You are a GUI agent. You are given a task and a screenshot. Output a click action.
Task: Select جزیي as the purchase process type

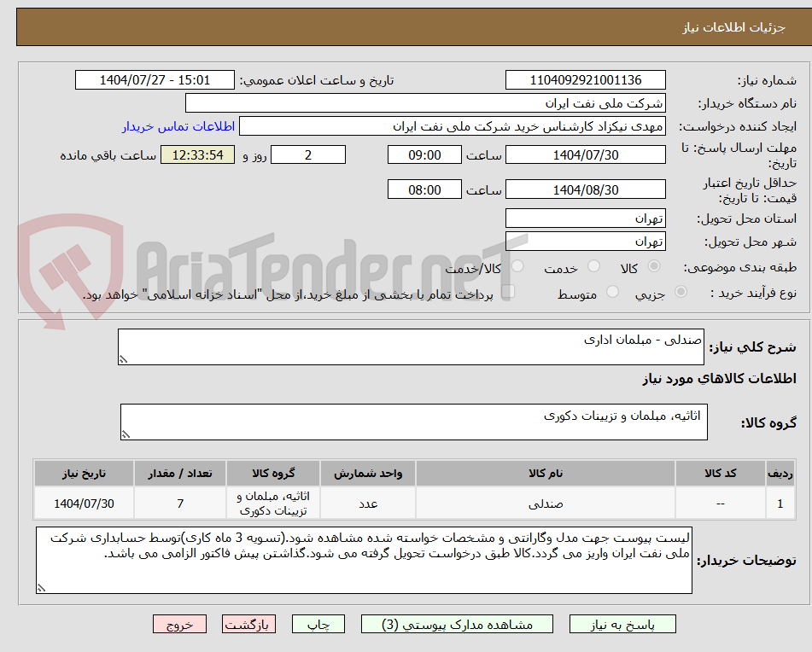click(x=681, y=292)
